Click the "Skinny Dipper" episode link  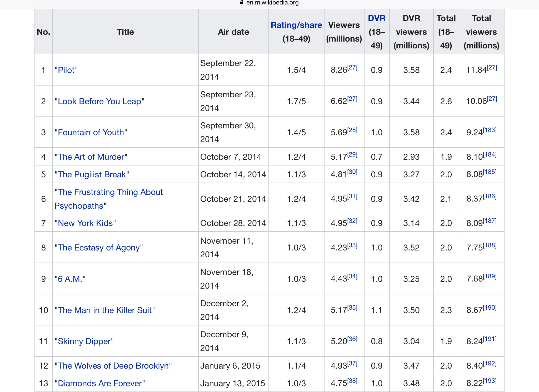click(x=84, y=341)
